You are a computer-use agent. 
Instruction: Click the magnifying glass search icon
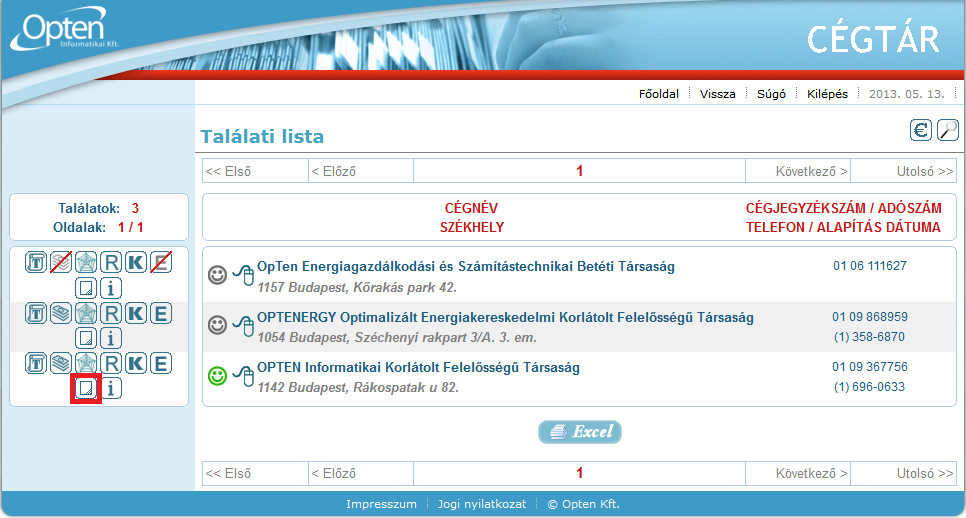(x=948, y=131)
